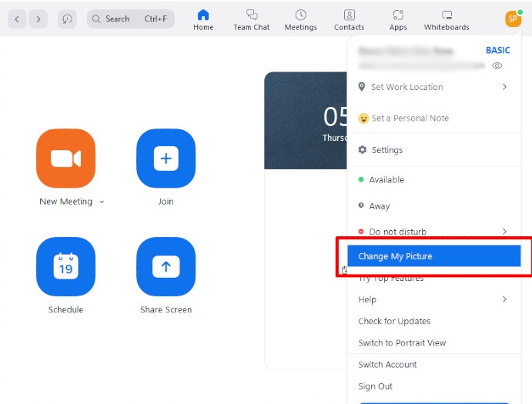Go back with the left arrow button
Viewport: 532px width, 404px height.
coord(17,19)
